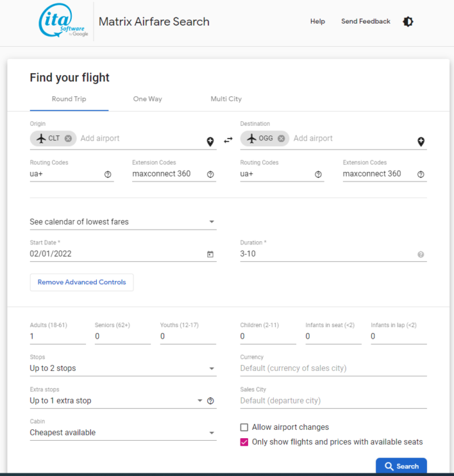
Task: Click the airplane icon in OGG chip
Action: pyautogui.click(x=251, y=138)
